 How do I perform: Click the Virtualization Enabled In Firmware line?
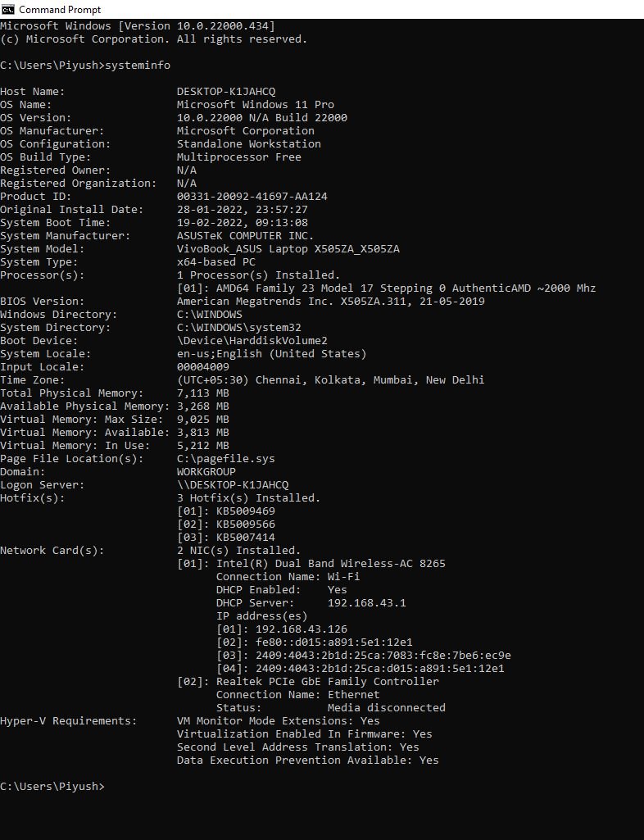[299, 733]
